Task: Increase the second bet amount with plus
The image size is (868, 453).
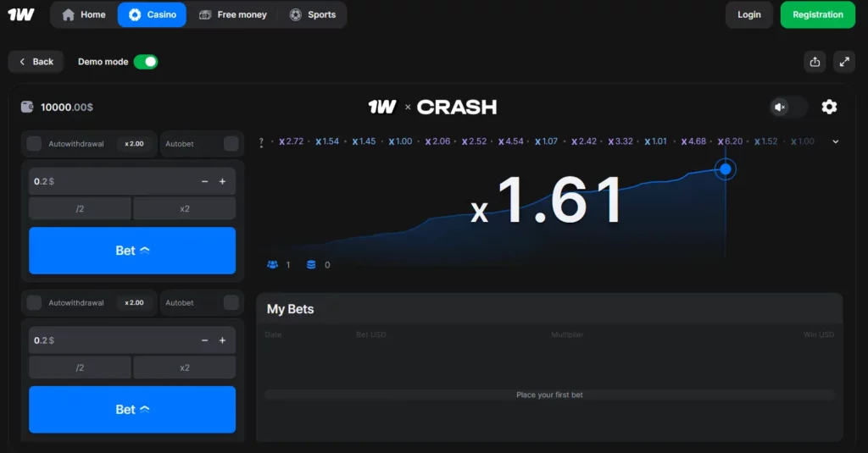Action: [x=223, y=340]
